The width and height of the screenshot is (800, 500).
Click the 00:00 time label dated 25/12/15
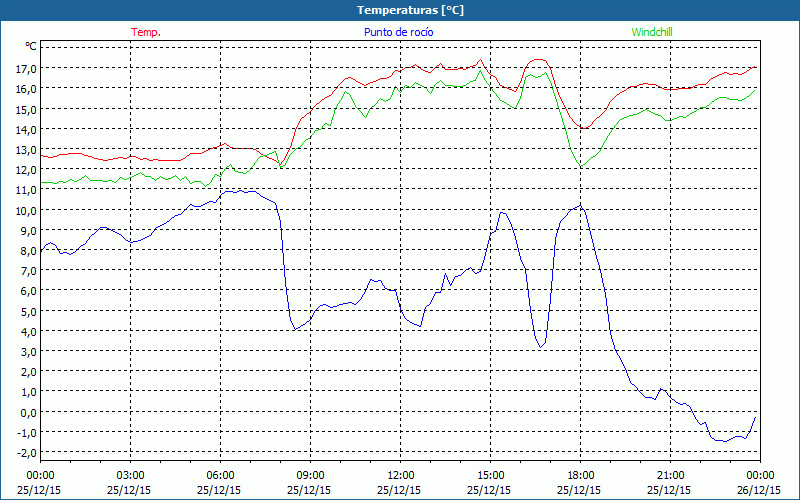point(40,476)
